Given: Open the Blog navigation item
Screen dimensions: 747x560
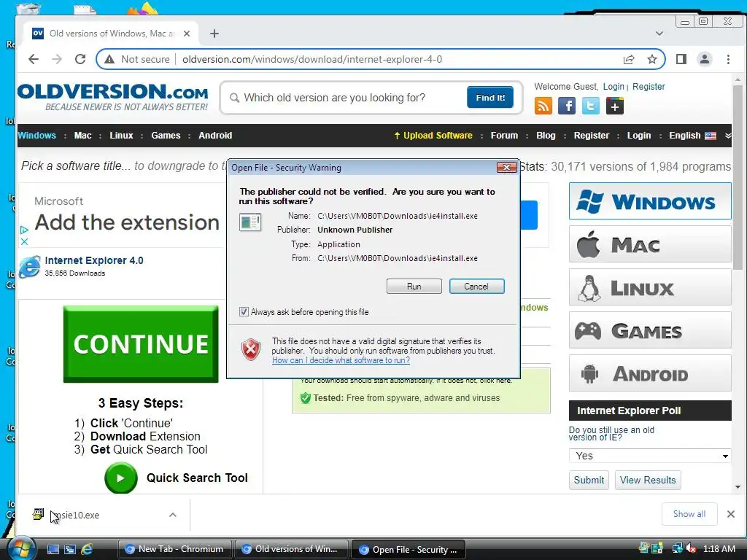Looking at the screenshot, I should [x=546, y=135].
